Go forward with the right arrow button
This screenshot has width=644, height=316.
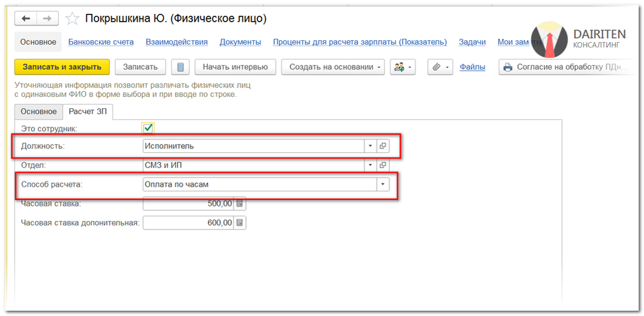pyautogui.click(x=48, y=18)
